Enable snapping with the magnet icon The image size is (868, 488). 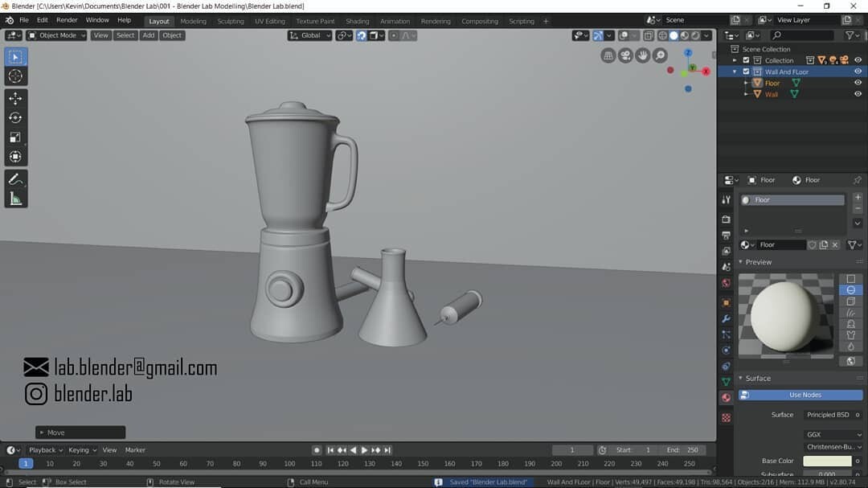click(x=361, y=35)
